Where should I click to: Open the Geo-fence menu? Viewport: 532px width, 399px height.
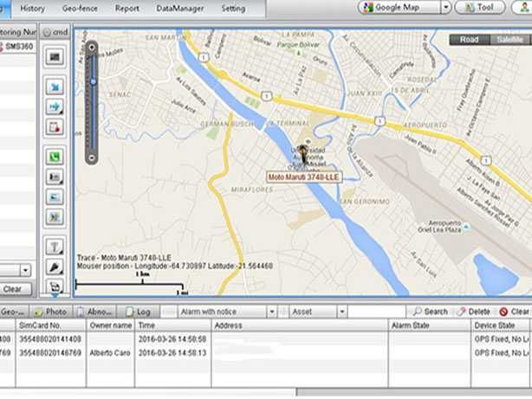click(80, 9)
